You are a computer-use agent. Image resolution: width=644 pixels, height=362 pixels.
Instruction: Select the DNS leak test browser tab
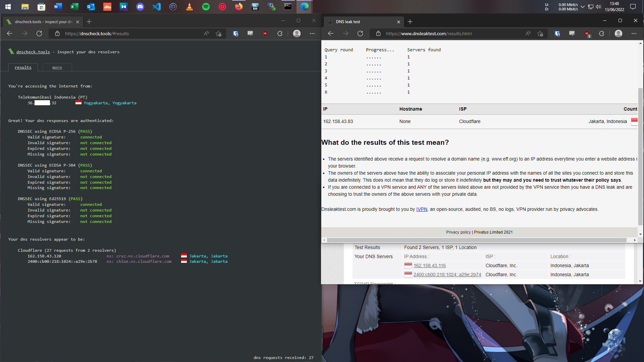[x=364, y=22]
